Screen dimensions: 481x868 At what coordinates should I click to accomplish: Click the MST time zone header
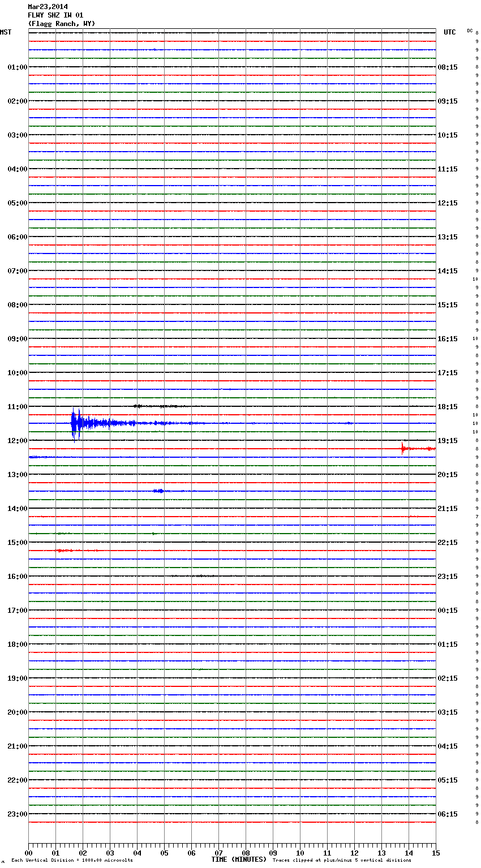(x=6, y=32)
